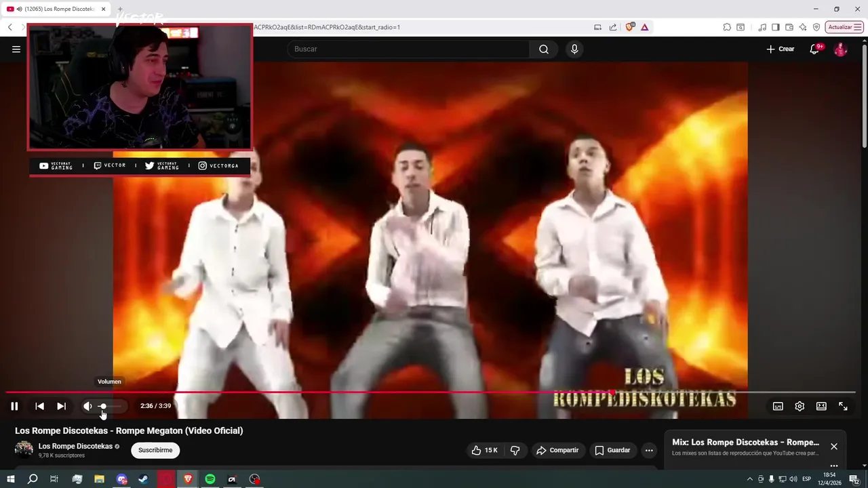Click the Actualizar browser menu button
868x488 pixels.
click(844, 27)
